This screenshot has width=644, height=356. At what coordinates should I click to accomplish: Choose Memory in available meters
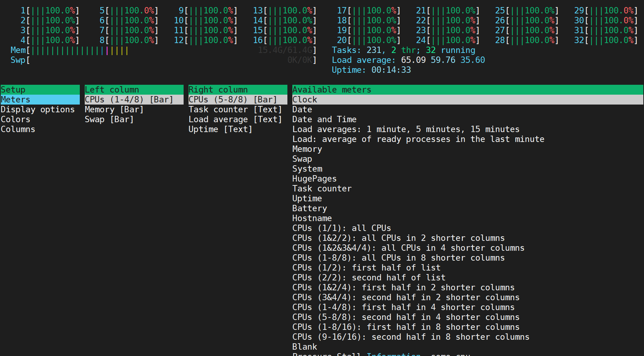(307, 149)
